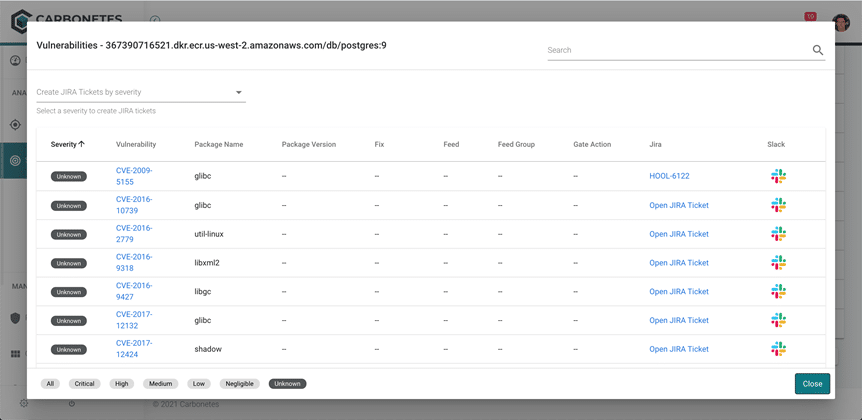862x420 pixels.
Task: Select Negligible severity filter chip
Action: 239,384
